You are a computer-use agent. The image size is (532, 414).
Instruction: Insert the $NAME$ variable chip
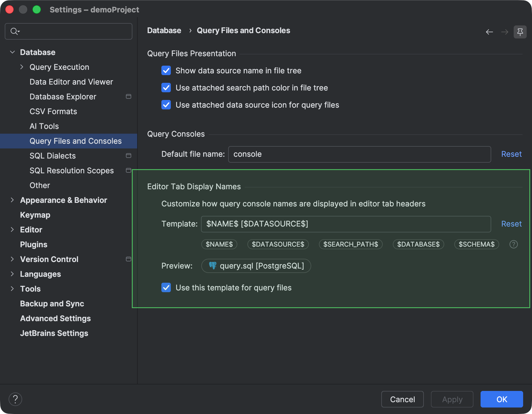tap(219, 244)
